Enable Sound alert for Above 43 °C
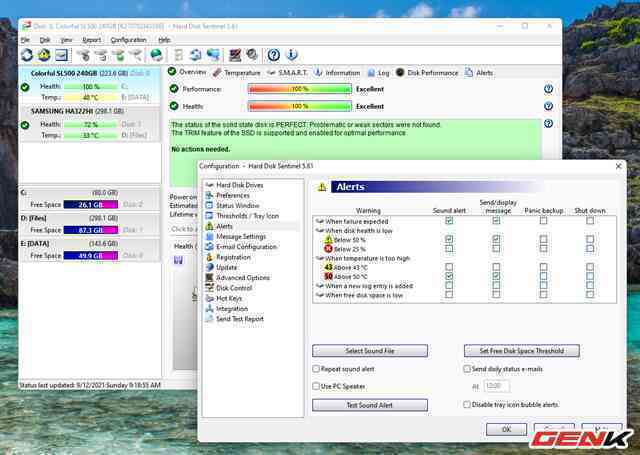The width and height of the screenshot is (640, 455). click(x=449, y=267)
